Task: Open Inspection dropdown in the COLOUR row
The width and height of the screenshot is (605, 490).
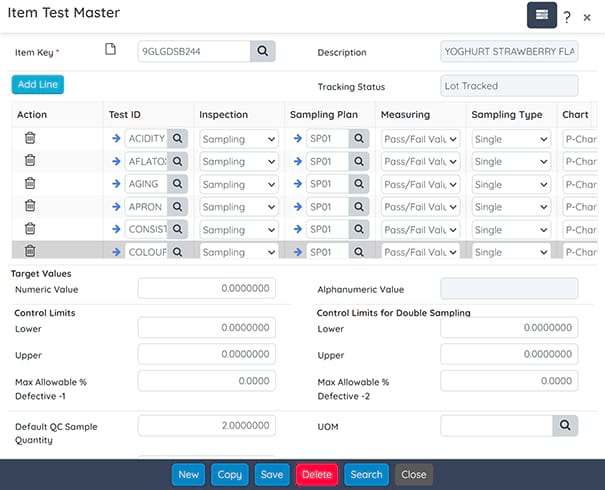Action: [x=239, y=253]
